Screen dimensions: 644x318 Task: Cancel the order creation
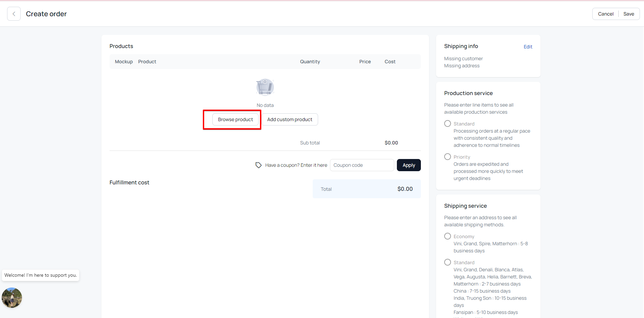(x=605, y=14)
